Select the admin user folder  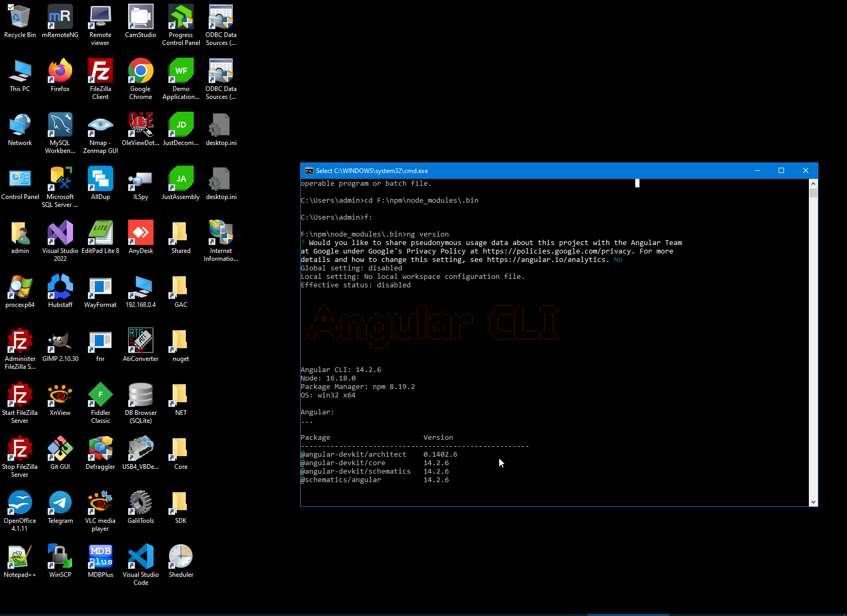20,237
